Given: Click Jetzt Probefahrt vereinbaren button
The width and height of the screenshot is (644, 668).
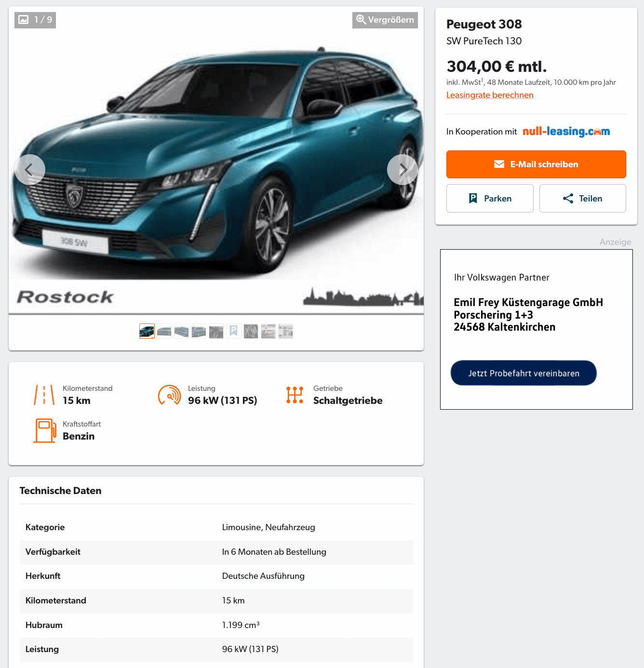Looking at the screenshot, I should click(523, 373).
